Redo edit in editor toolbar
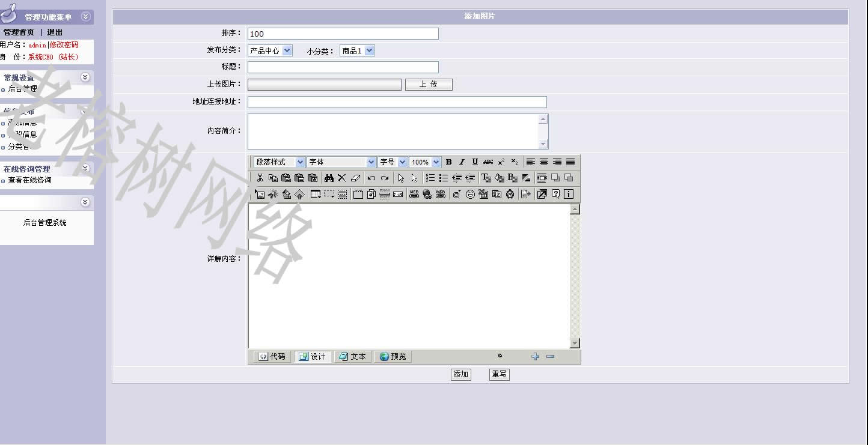 coord(385,178)
